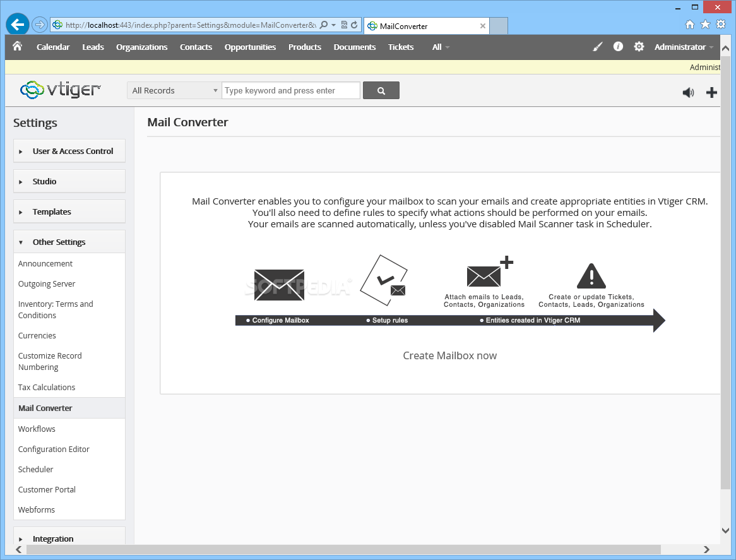Click the search magnifier button
This screenshot has height=560, width=736.
point(381,90)
